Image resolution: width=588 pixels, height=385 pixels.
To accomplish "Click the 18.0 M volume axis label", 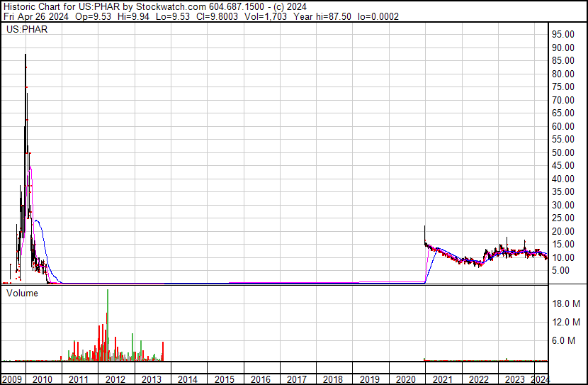I will coord(567,303).
